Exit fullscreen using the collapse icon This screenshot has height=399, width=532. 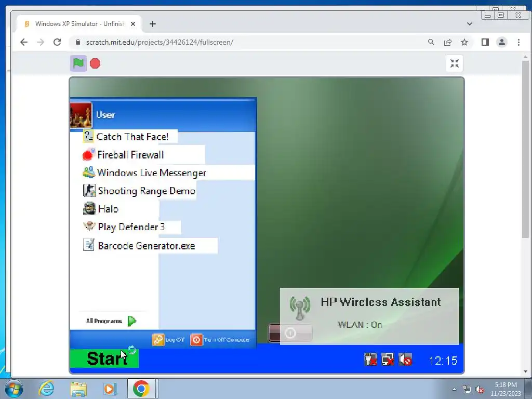click(454, 63)
